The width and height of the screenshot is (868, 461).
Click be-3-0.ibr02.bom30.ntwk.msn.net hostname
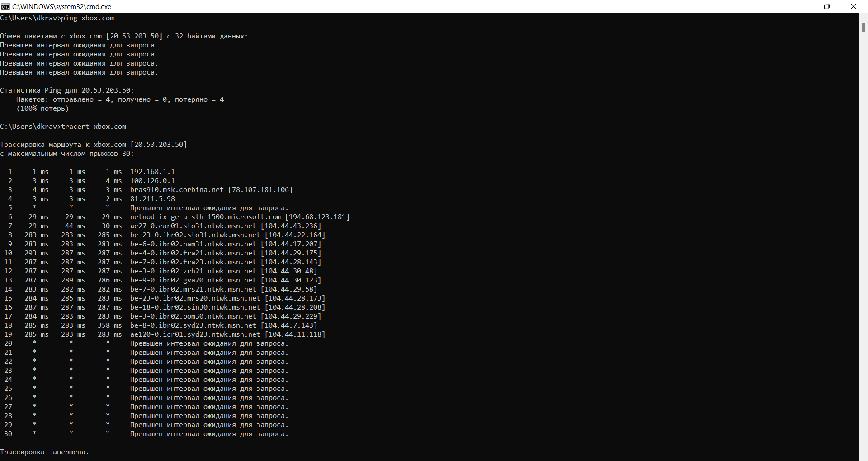(x=193, y=316)
